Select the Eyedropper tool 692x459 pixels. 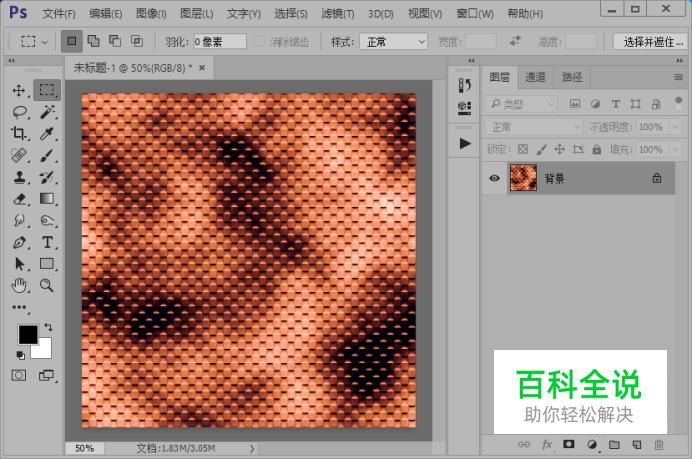(x=47, y=133)
